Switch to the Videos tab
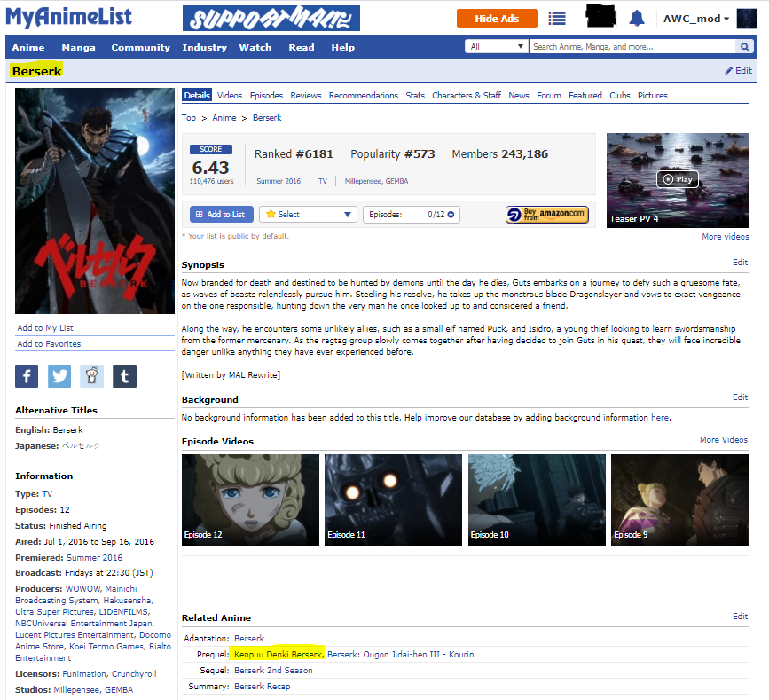 click(x=230, y=96)
